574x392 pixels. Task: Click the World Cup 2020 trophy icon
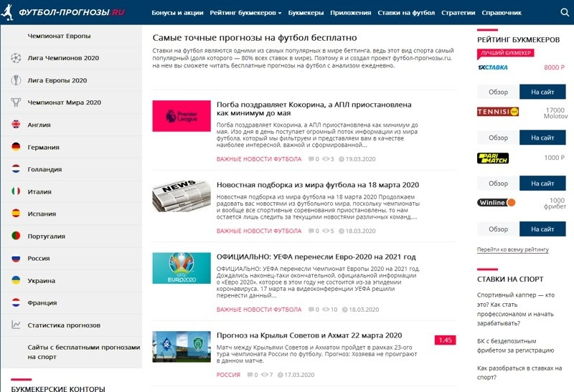click(16, 102)
